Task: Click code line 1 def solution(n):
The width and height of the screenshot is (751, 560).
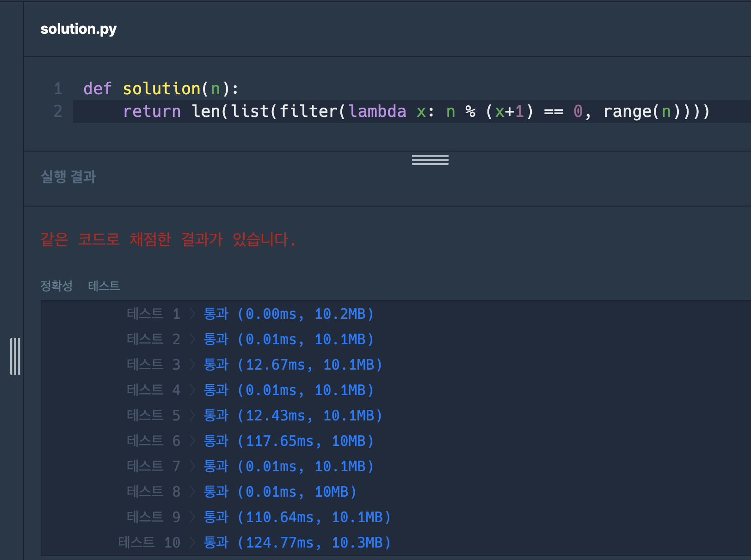Action: point(161,88)
